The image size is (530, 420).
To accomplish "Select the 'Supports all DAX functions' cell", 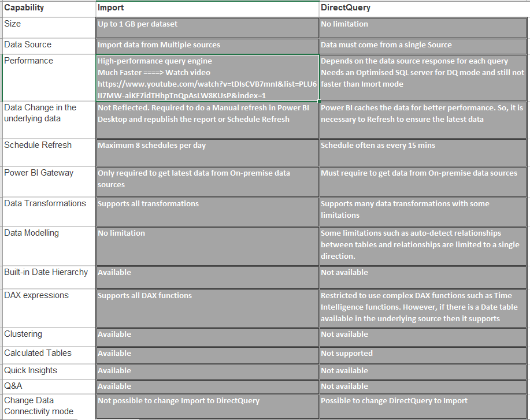I will pyautogui.click(x=207, y=307).
